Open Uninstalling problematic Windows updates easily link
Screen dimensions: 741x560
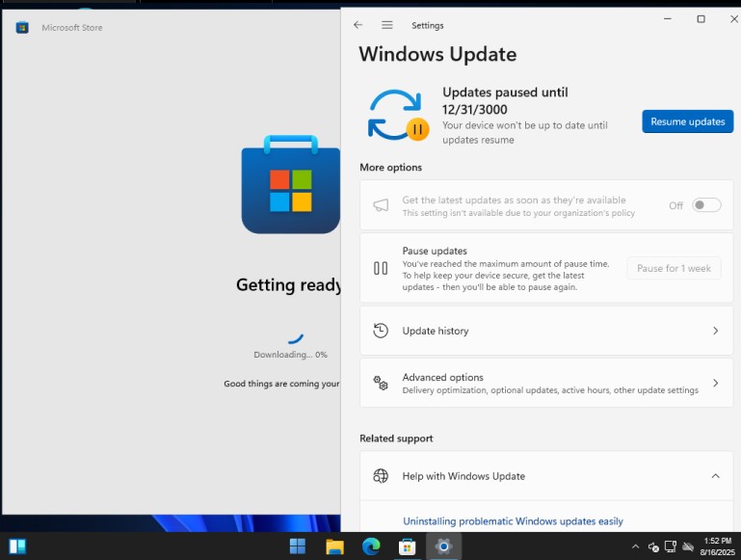[513, 520]
